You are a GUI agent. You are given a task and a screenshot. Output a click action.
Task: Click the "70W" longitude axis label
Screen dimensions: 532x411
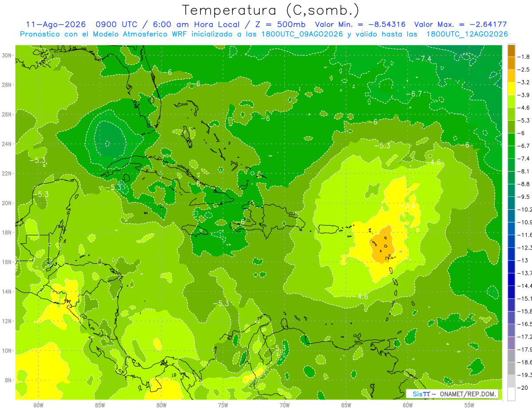point(285,406)
